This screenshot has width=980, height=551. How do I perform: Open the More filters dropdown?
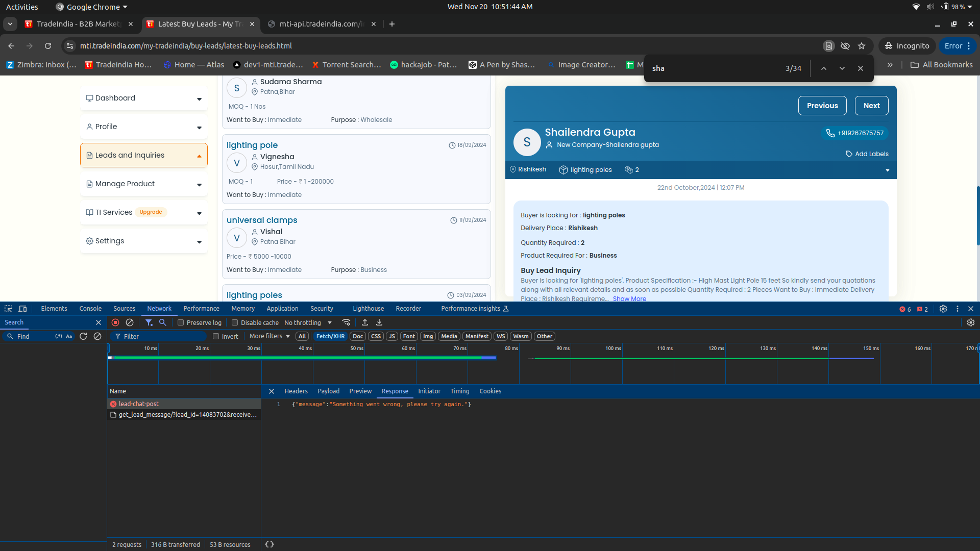[269, 336]
